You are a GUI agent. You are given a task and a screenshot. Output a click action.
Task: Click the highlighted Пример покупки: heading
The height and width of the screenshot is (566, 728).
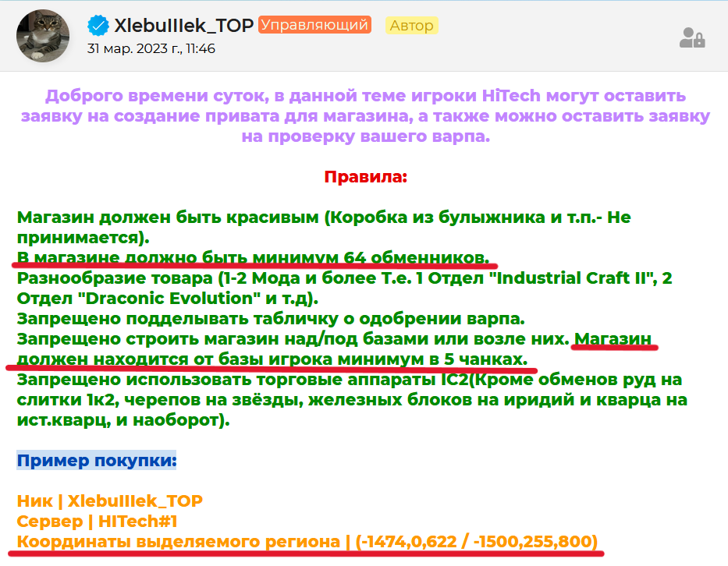(x=97, y=460)
